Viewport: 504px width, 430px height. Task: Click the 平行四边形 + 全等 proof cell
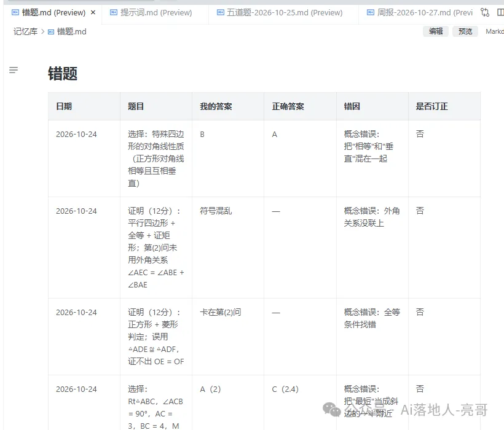[156, 248]
